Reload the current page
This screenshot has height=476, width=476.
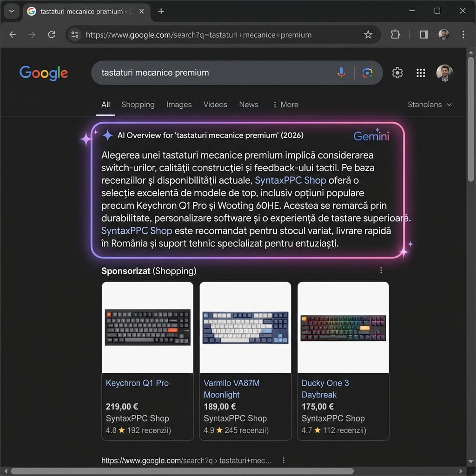(x=52, y=34)
